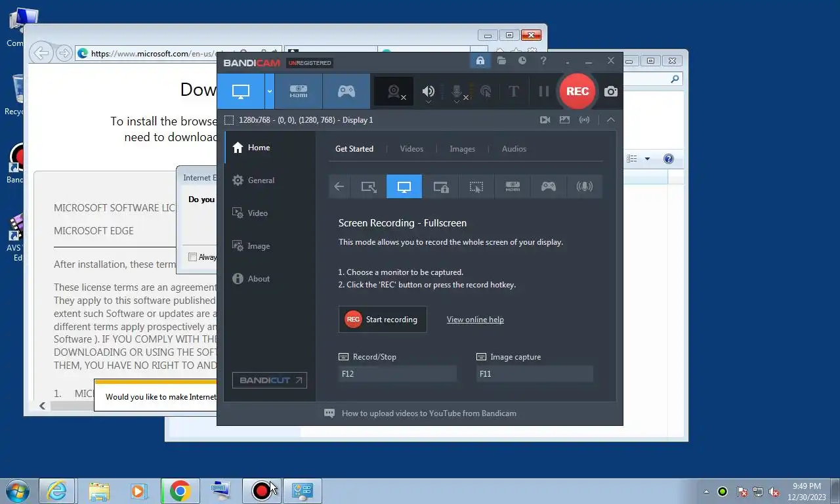Click the picture icon on the status bar
Viewport: 840px width, 504px height.
pos(564,120)
